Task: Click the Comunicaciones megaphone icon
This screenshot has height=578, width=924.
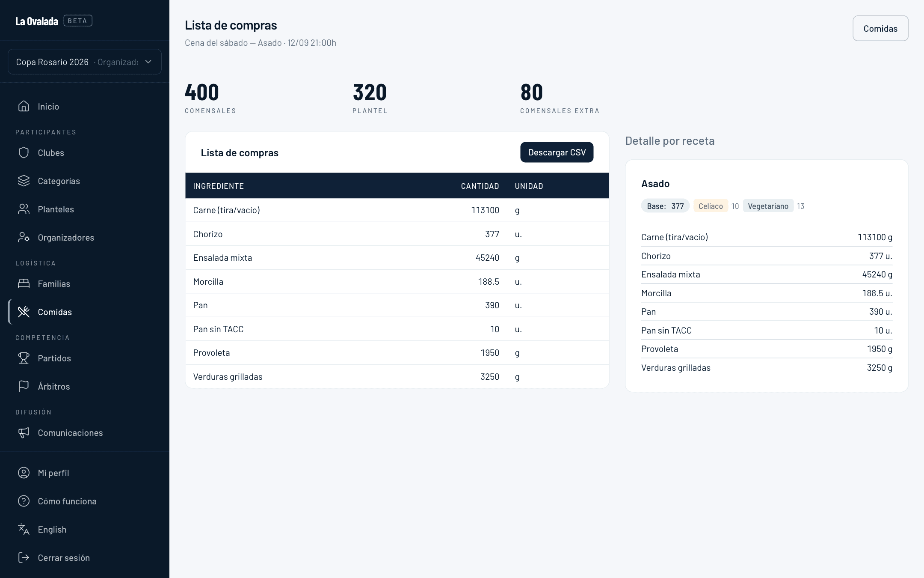Action: point(24,432)
